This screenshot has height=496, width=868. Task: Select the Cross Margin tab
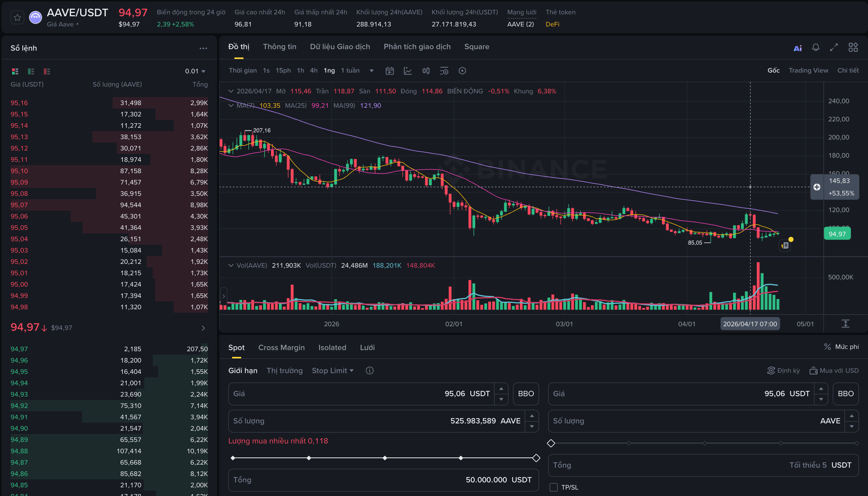281,347
